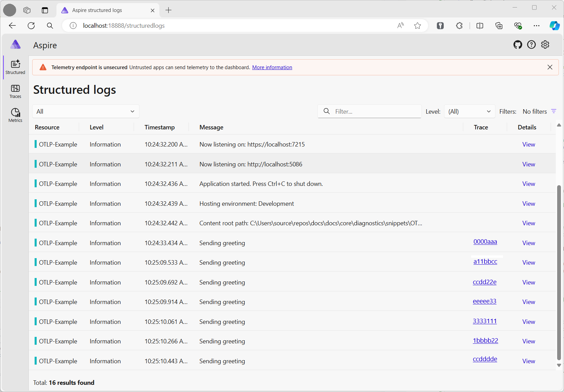Open trace link 0000aaa
Image resolution: width=564 pixels, height=392 pixels.
pos(485,242)
